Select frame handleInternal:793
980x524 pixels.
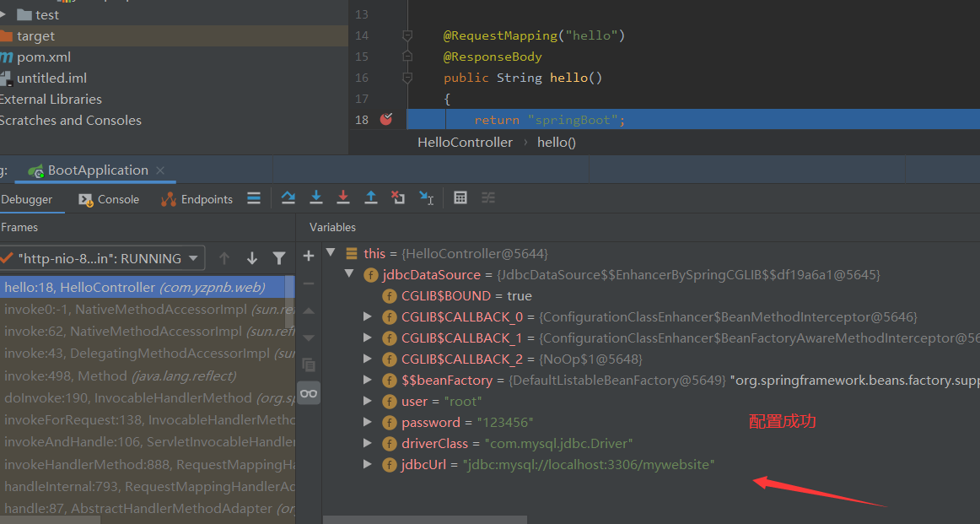click(x=148, y=486)
